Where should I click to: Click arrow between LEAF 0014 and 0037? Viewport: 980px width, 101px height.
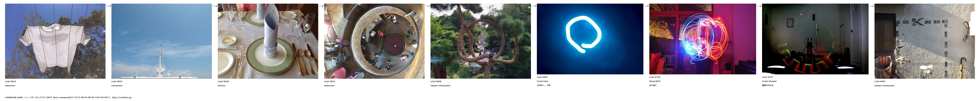(x=108, y=6)
